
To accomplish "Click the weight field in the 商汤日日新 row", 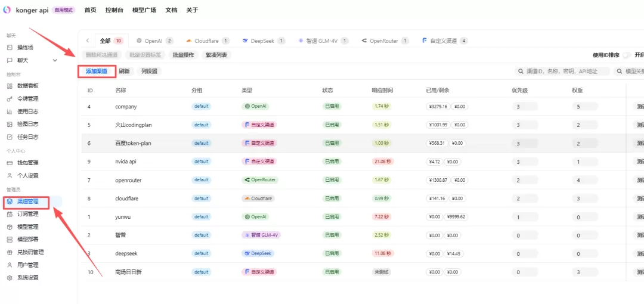I will [x=585, y=272].
